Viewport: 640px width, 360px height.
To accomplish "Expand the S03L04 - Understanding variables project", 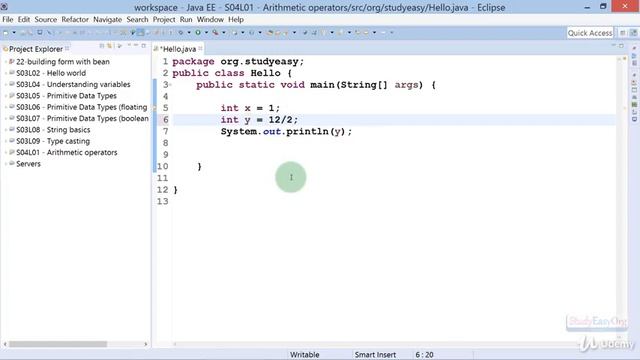I will pyautogui.click(x=5, y=84).
